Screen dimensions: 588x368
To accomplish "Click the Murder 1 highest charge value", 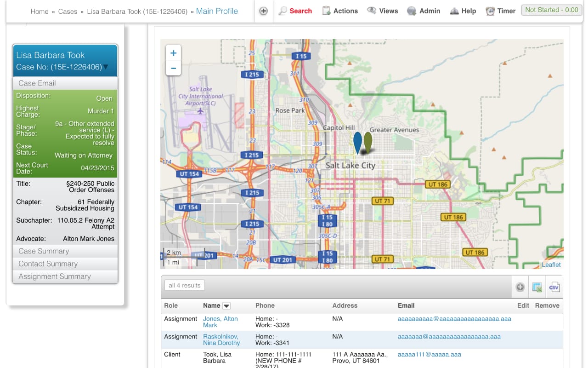I will click(x=101, y=111).
